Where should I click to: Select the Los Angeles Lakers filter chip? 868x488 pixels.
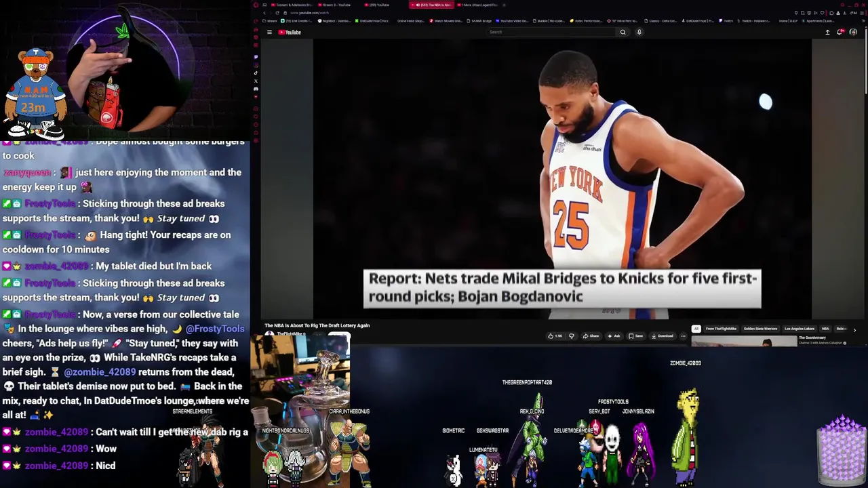pyautogui.click(x=800, y=329)
